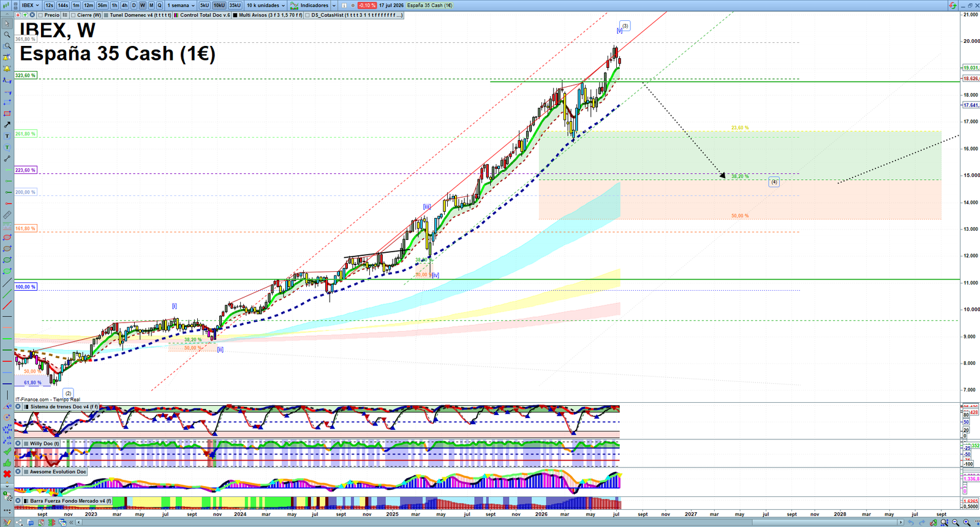The image size is (980, 527).
Task: Toggle the Willy Doc (t) color square
Action: click(26, 444)
